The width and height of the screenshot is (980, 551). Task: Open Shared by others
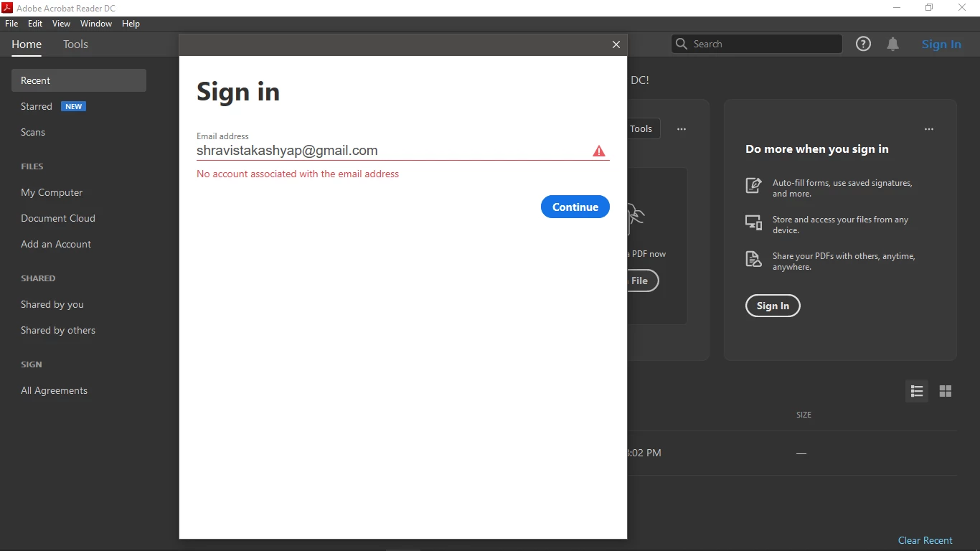tap(58, 330)
